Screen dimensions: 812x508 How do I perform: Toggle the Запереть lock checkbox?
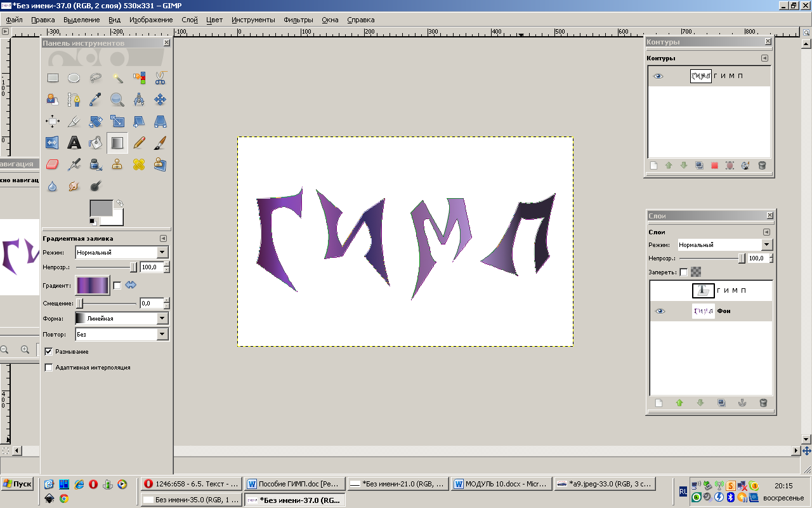click(x=683, y=272)
